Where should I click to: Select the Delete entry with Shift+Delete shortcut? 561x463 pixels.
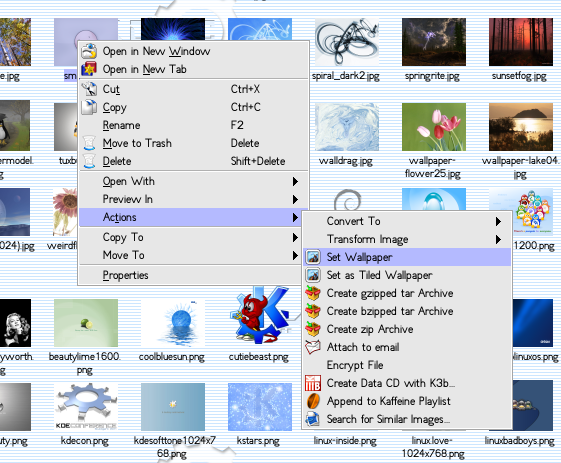194,161
